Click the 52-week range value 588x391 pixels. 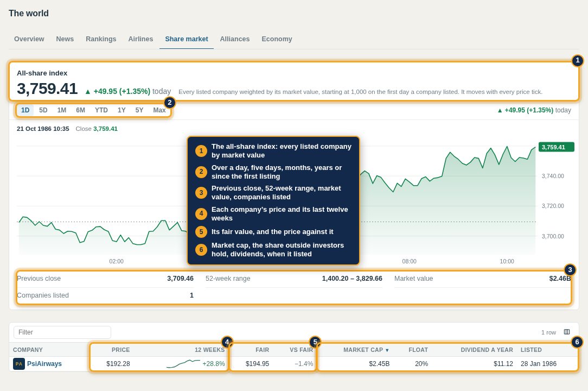pyautogui.click(x=352, y=279)
